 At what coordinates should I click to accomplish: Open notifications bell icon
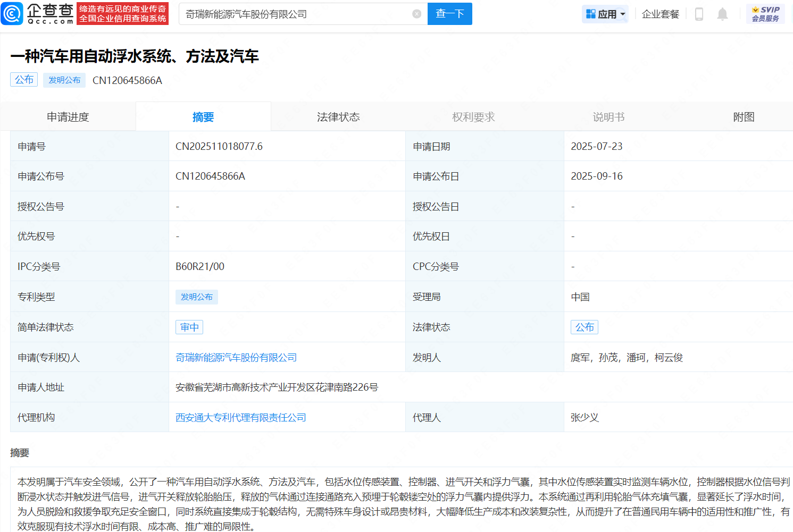[x=722, y=14]
